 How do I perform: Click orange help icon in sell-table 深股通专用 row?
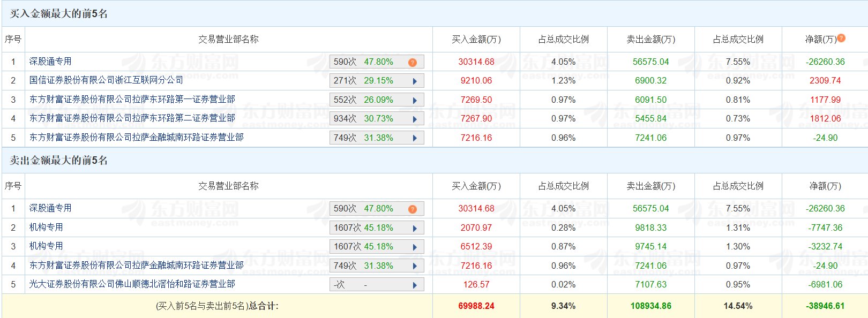(412, 209)
